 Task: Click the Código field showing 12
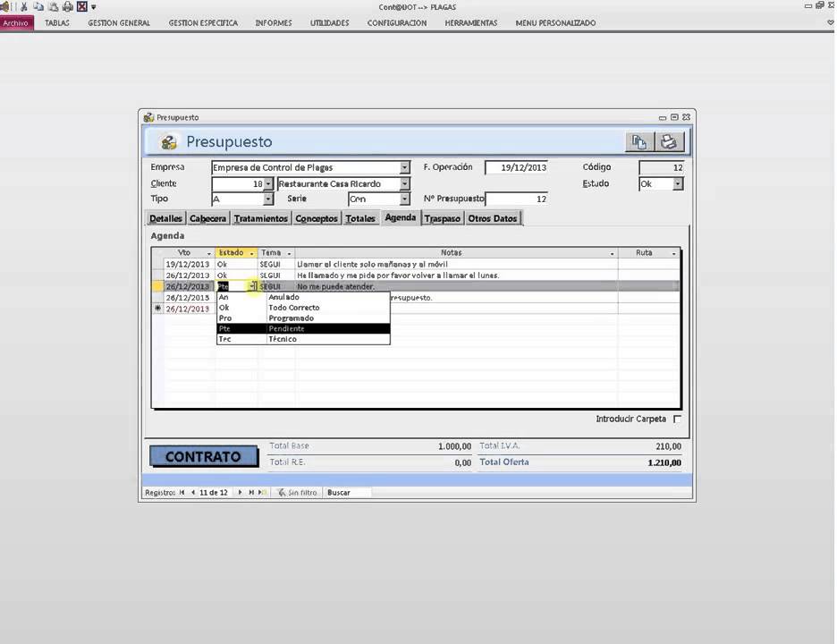pos(661,167)
